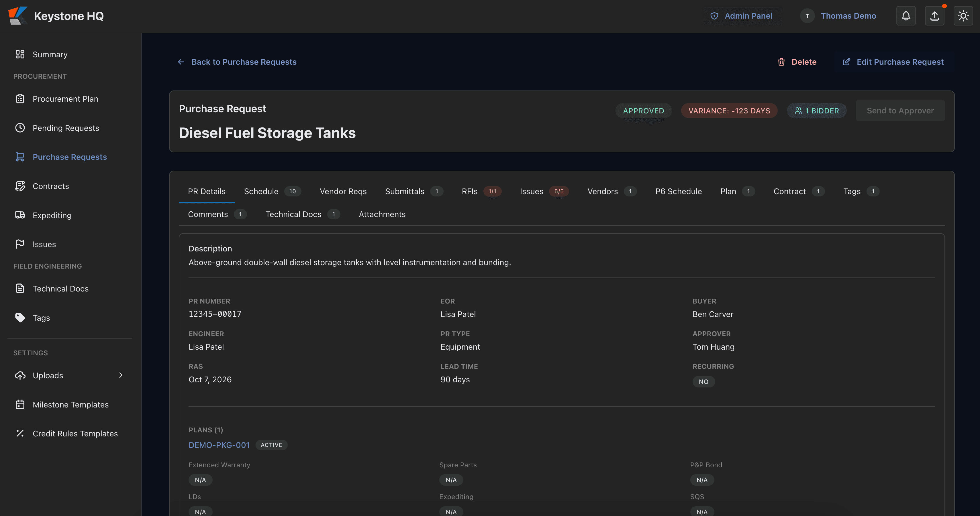Switch to the Schedule tab
Image resolution: width=980 pixels, height=516 pixels.
273,191
